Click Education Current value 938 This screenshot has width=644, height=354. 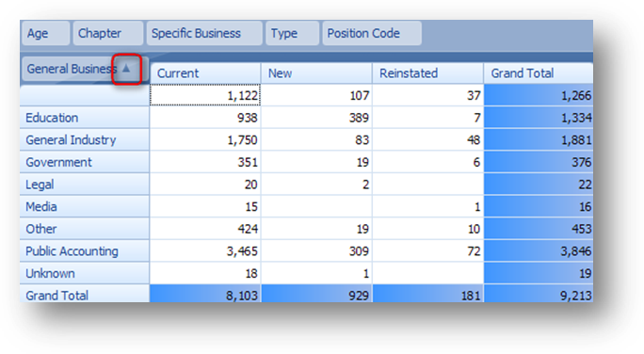pyautogui.click(x=205, y=118)
